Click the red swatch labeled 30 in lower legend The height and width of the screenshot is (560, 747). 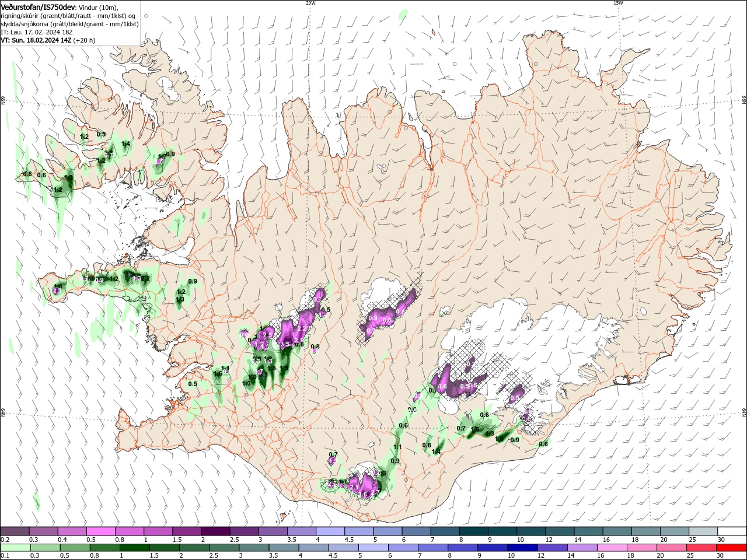pyautogui.click(x=731, y=548)
